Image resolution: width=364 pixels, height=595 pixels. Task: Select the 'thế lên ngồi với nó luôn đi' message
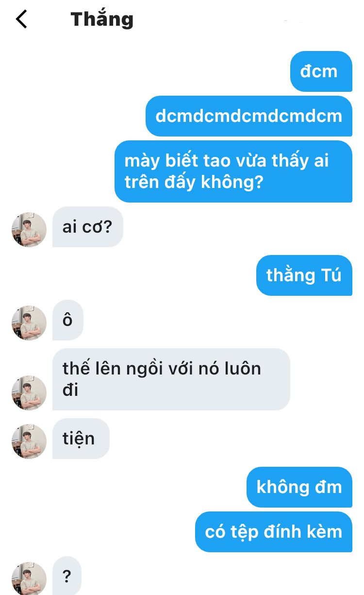point(171,379)
